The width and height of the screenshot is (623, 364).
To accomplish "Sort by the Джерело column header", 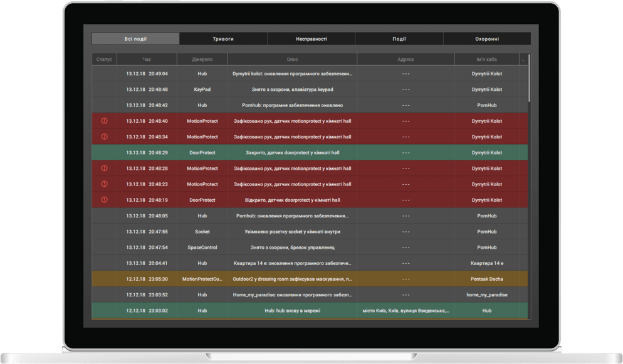I will [202, 60].
